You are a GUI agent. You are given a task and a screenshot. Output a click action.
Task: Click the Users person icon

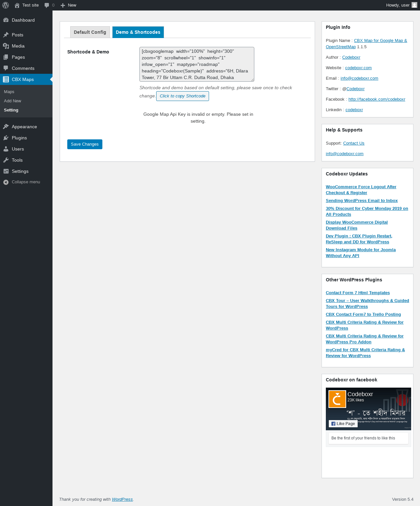click(6, 149)
